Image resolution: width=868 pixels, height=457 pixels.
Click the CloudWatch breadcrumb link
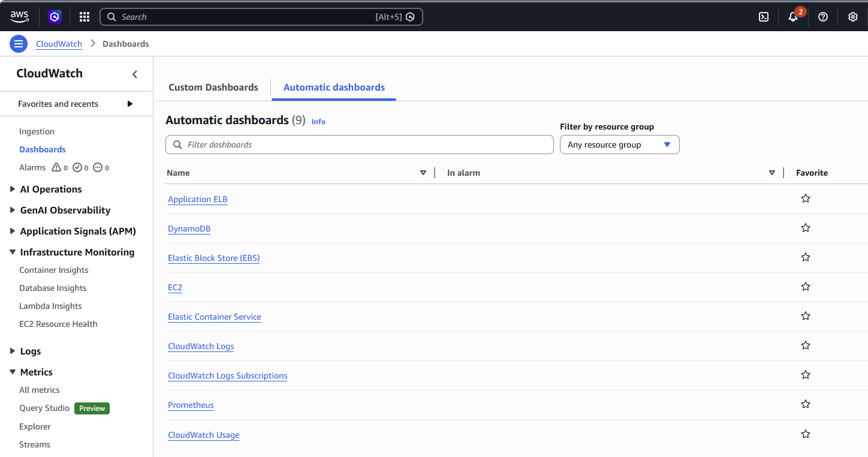click(59, 44)
